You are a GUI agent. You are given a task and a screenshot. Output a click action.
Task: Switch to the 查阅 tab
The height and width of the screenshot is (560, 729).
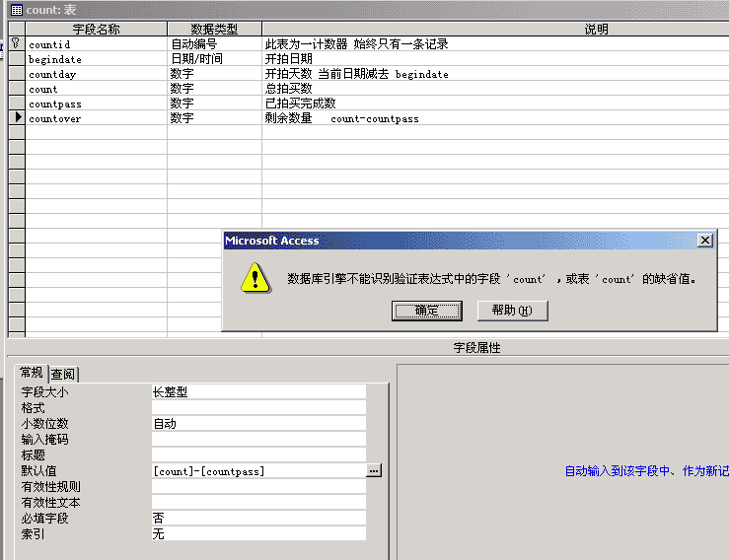(64, 374)
